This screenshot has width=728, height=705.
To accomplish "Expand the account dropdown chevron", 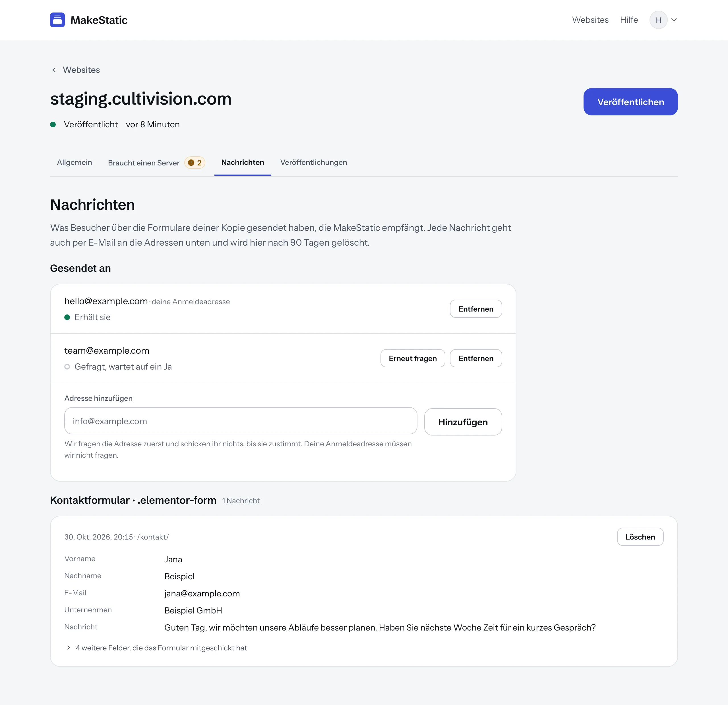I will (x=674, y=20).
